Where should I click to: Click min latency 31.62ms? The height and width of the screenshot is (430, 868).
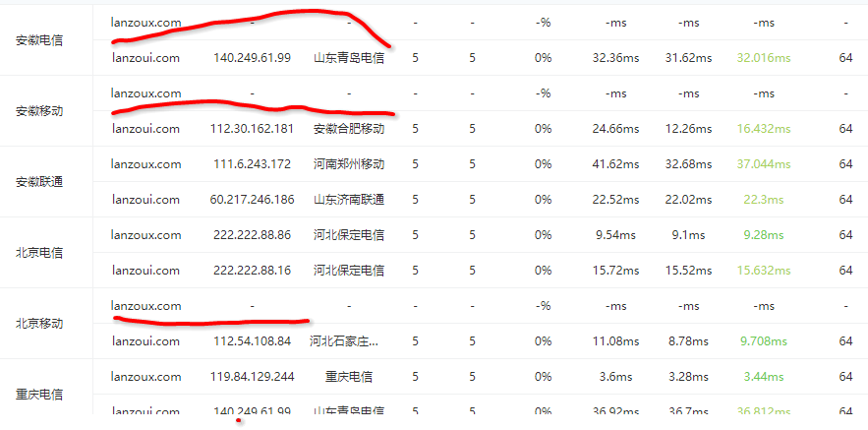click(689, 58)
